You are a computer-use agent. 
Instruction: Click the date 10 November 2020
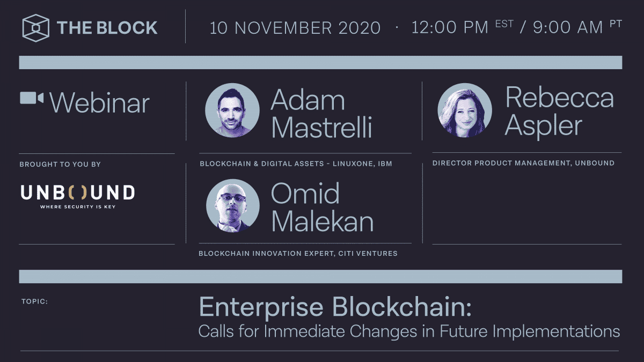click(x=295, y=28)
